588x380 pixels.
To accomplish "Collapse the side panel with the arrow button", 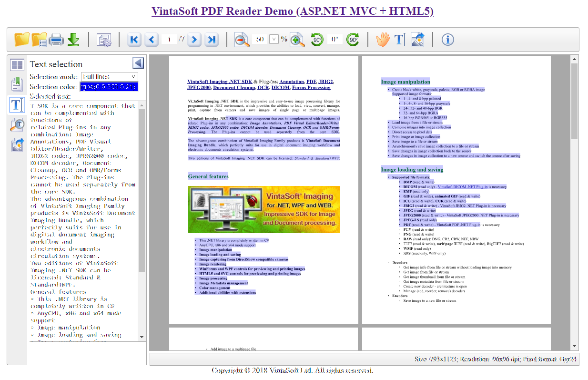I will point(138,63).
